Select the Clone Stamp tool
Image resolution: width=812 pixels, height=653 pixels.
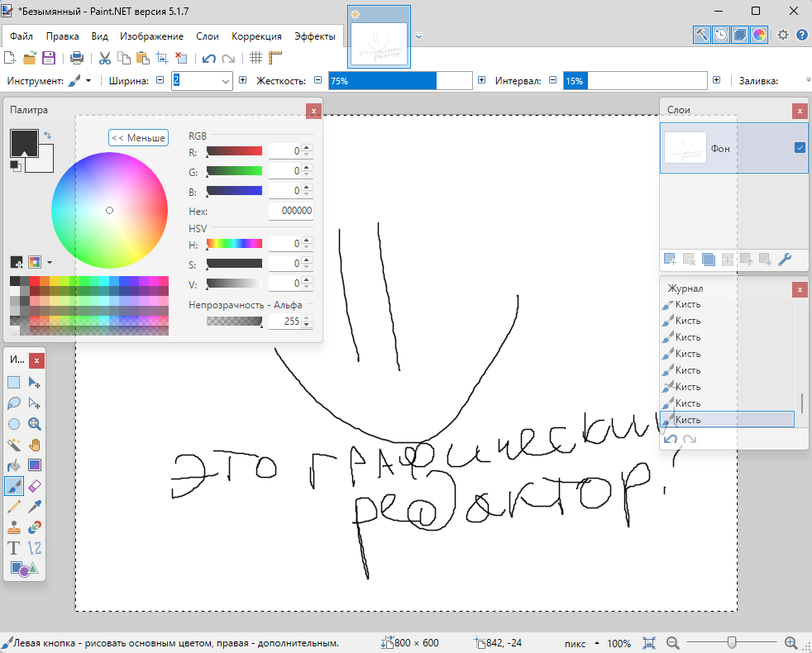(14, 527)
